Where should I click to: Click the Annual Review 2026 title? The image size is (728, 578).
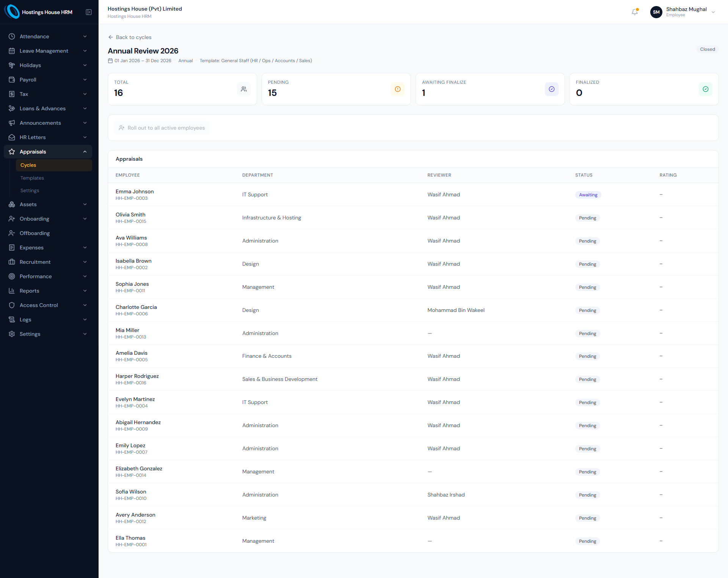[x=143, y=51]
